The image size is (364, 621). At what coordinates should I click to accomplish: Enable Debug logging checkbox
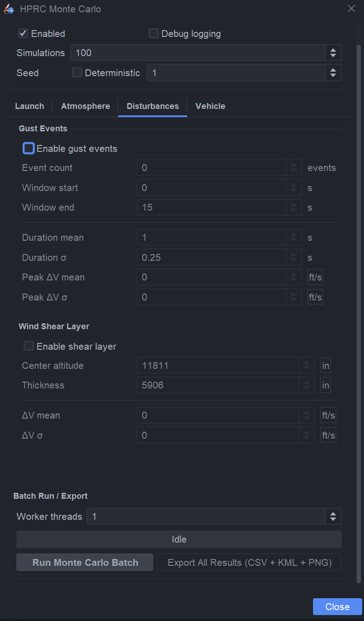[154, 34]
